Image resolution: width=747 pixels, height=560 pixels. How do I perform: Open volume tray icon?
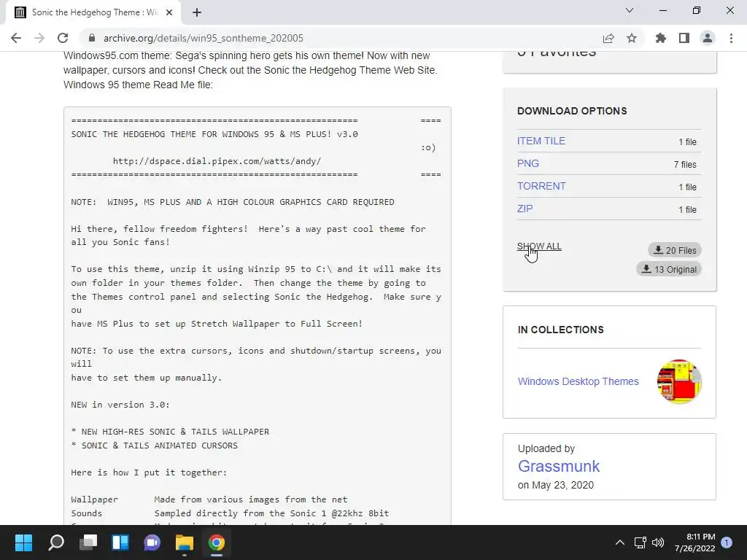[658, 542]
